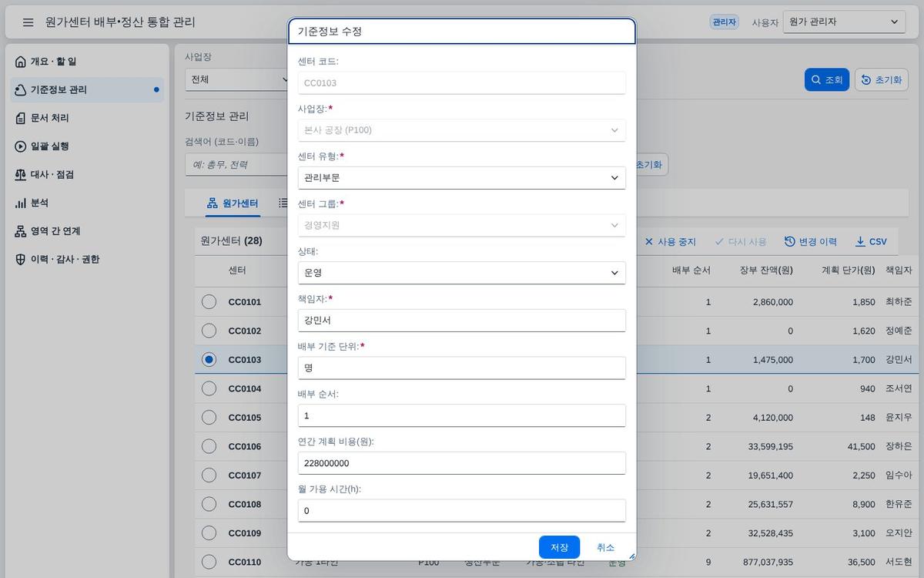Click the shield icon beside 이력 · 감사 · 권한
The height and width of the screenshot is (578, 924).
pyautogui.click(x=21, y=260)
